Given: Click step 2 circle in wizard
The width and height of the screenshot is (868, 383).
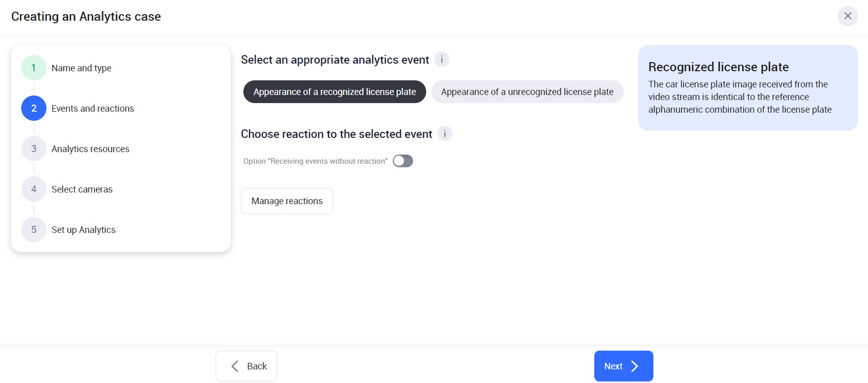Looking at the screenshot, I should click(x=34, y=108).
